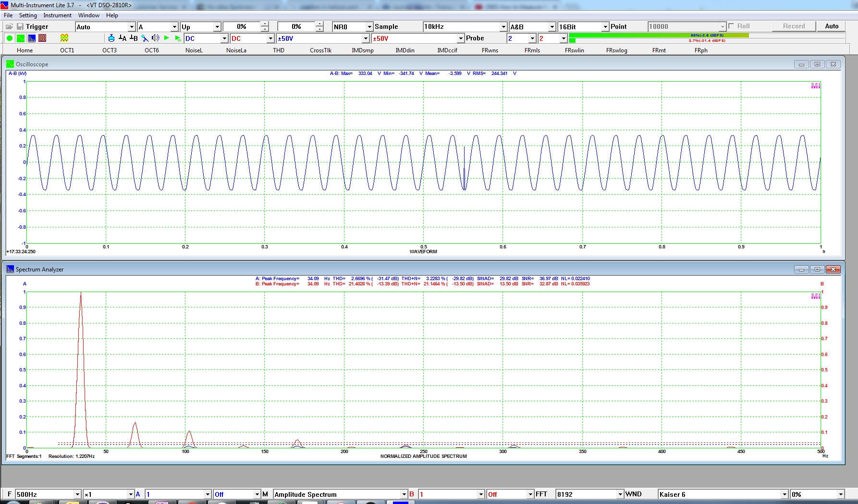The image size is (858, 504).
Task: Click the green run/stop circle icon
Action: pos(9,38)
